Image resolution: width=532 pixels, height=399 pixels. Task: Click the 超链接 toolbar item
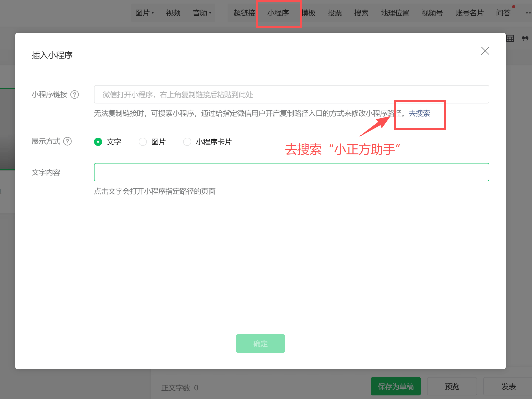pyautogui.click(x=244, y=13)
